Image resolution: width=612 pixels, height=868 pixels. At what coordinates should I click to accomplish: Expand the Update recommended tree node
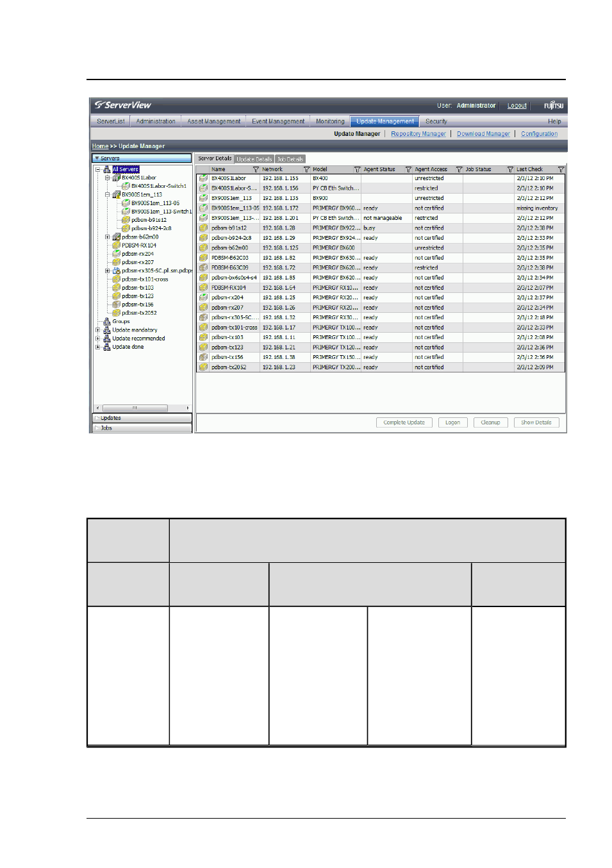click(x=97, y=338)
